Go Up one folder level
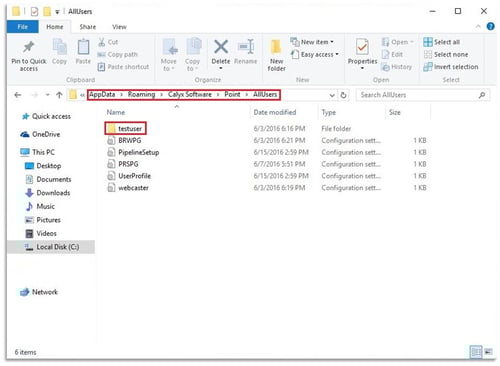This screenshot has width=500, height=366. pos(59,95)
